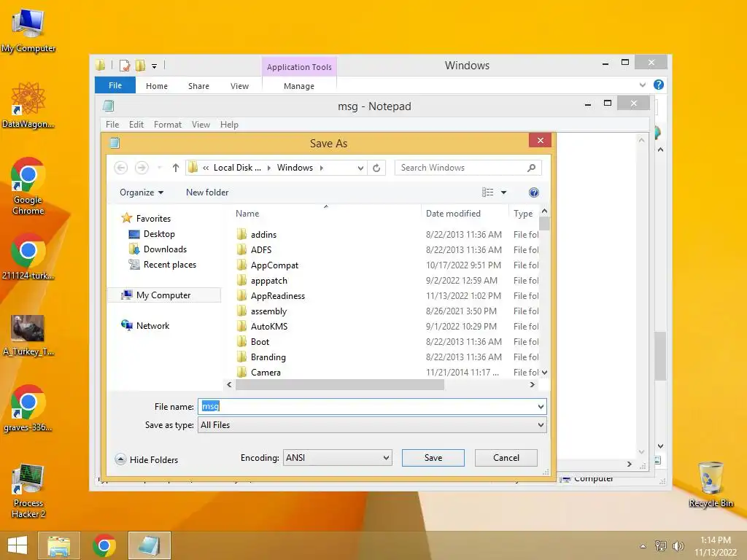This screenshot has width=747, height=560.
Task: Click the Windows Start button
Action: pos(18,545)
